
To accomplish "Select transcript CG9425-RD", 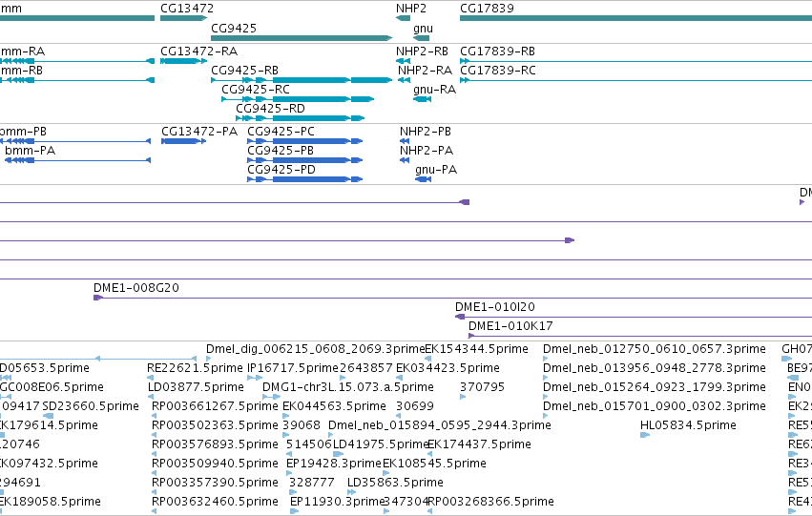I will pos(301,118).
